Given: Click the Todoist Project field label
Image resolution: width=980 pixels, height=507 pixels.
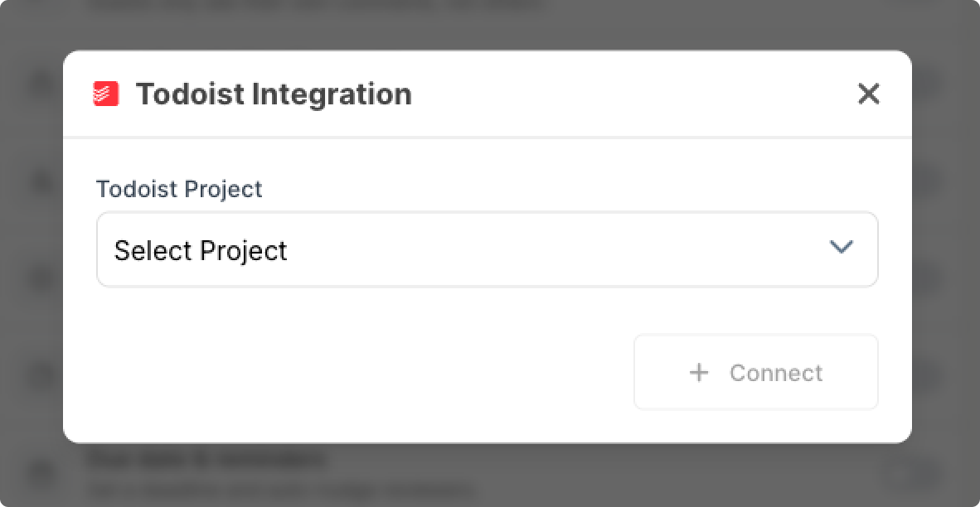Looking at the screenshot, I should [179, 189].
